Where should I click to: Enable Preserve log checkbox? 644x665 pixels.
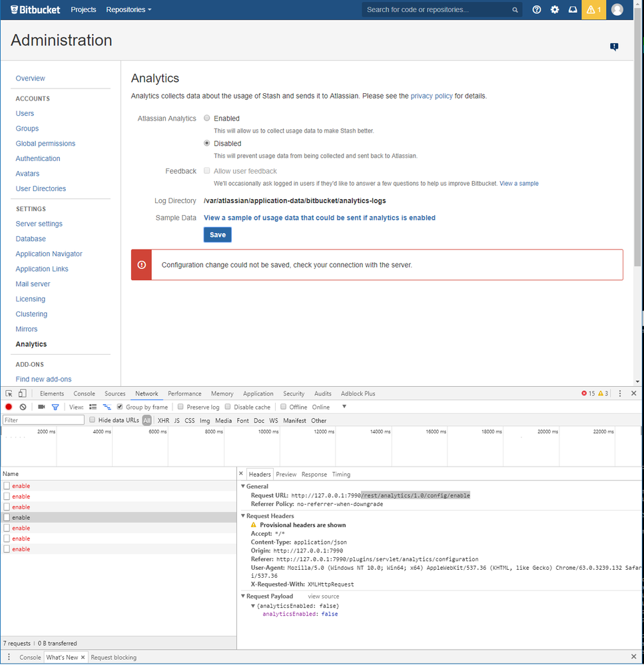pos(180,407)
